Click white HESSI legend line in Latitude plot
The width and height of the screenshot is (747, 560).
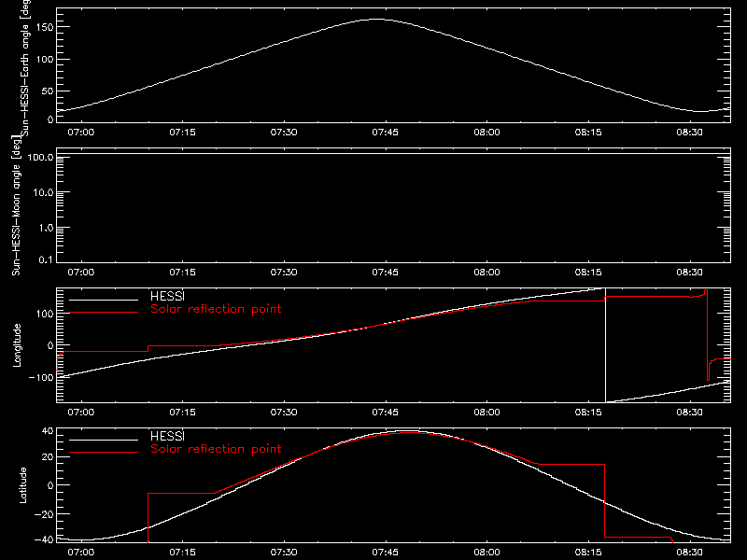(x=104, y=440)
